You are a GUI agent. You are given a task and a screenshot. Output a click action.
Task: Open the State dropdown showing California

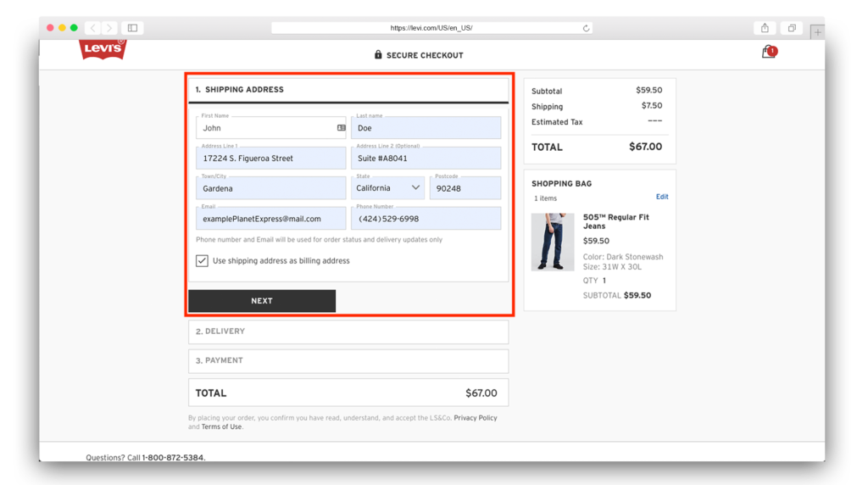[387, 188]
